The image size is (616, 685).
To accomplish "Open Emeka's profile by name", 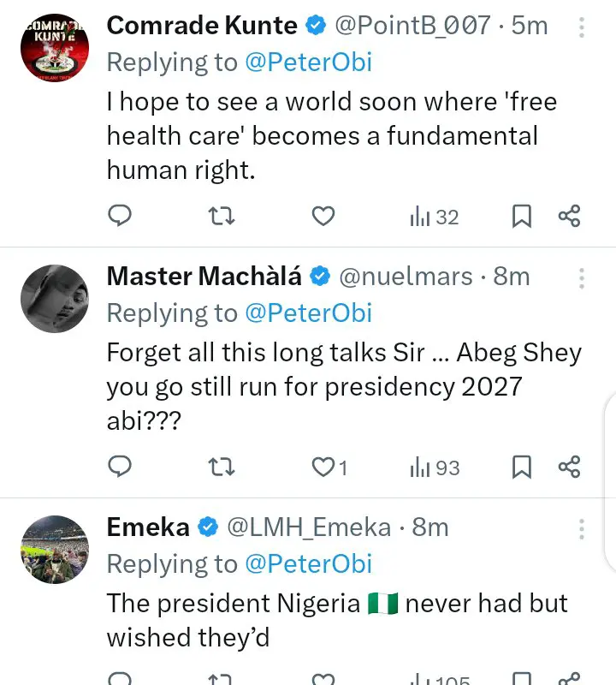I will coord(147,527).
